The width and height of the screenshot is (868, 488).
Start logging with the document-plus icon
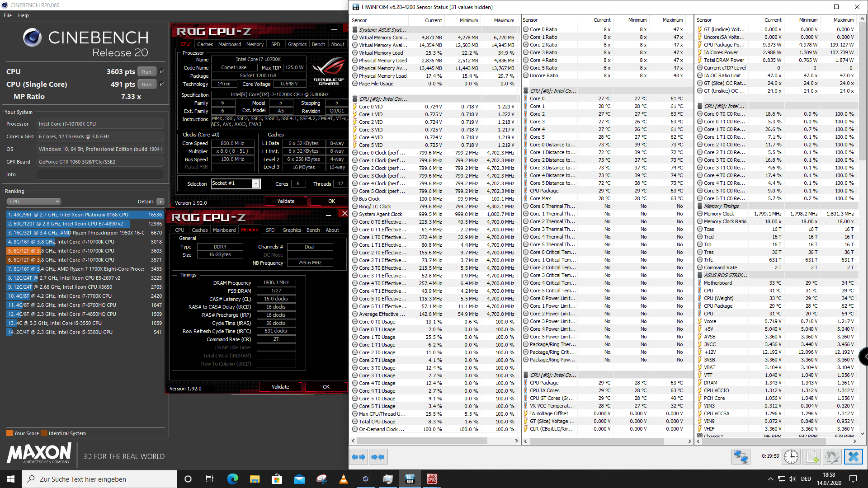(812, 457)
